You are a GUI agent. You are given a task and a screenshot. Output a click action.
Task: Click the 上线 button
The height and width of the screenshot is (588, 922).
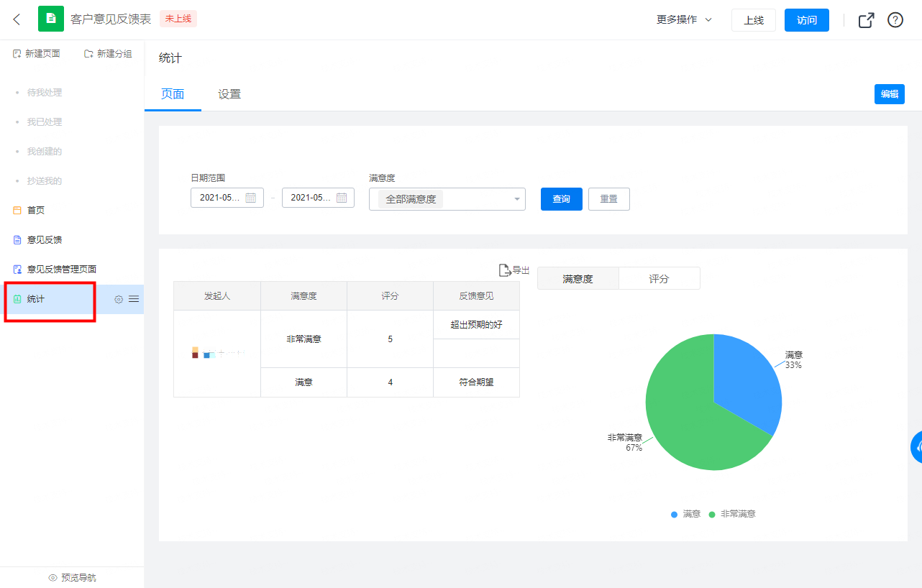coord(754,20)
